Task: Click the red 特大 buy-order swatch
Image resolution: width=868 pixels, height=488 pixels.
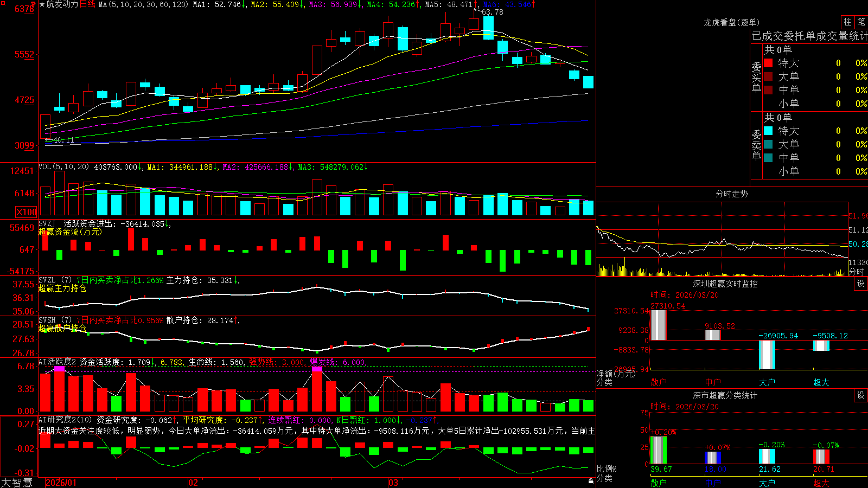Action: pos(768,63)
